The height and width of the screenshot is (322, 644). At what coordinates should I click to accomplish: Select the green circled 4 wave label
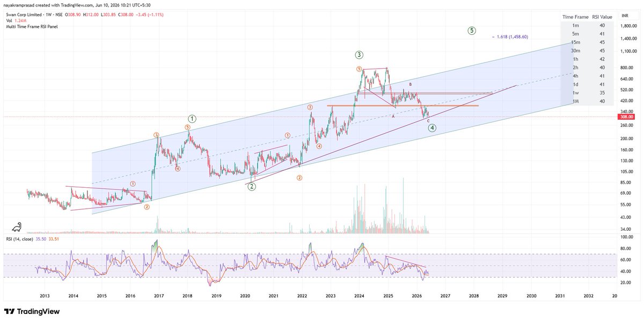(x=432, y=129)
